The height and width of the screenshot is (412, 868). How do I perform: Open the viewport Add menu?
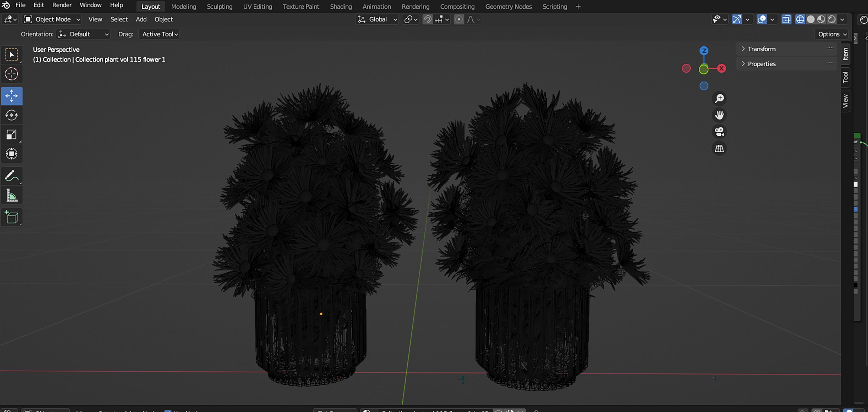pyautogui.click(x=141, y=19)
